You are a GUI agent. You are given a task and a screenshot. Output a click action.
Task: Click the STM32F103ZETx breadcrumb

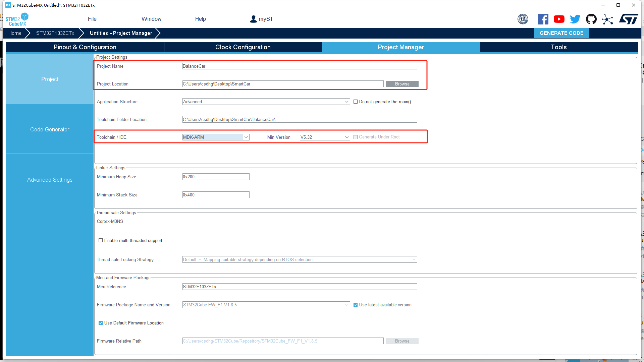click(55, 33)
